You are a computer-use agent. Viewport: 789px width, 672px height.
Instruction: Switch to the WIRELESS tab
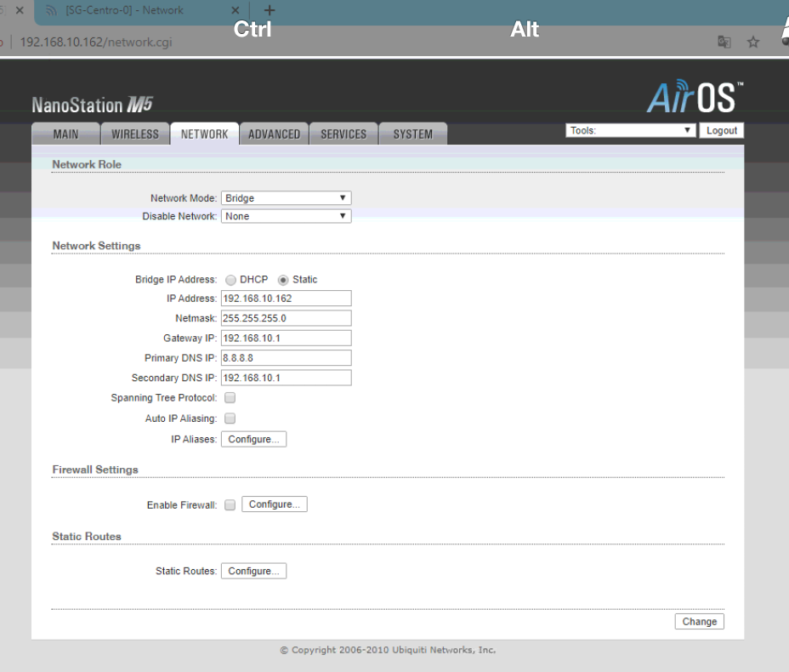coord(135,134)
